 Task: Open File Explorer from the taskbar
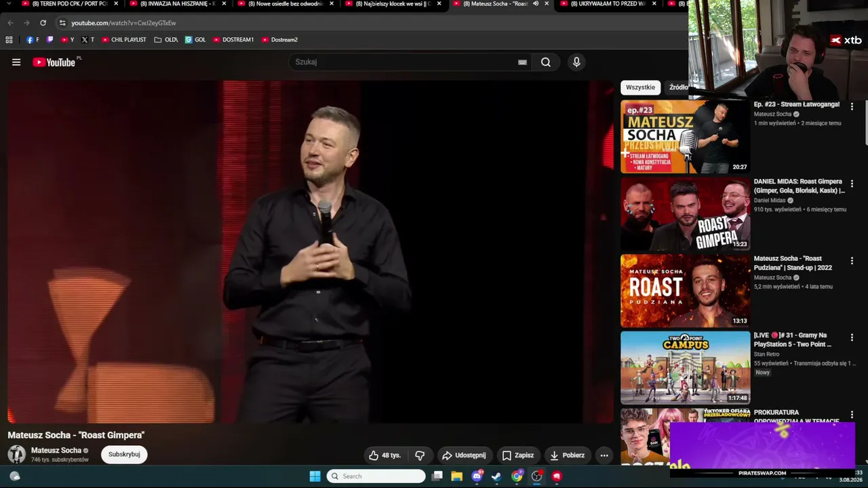tap(457, 476)
